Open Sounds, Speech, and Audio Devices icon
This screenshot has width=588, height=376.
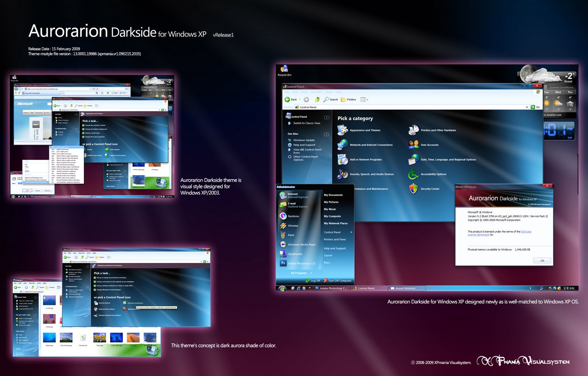coord(343,174)
